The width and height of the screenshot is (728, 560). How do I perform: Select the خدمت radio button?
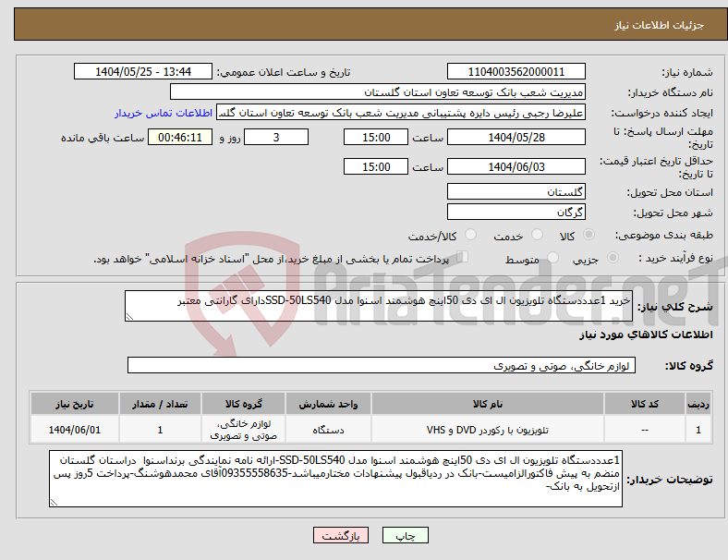pyautogui.click(x=537, y=235)
